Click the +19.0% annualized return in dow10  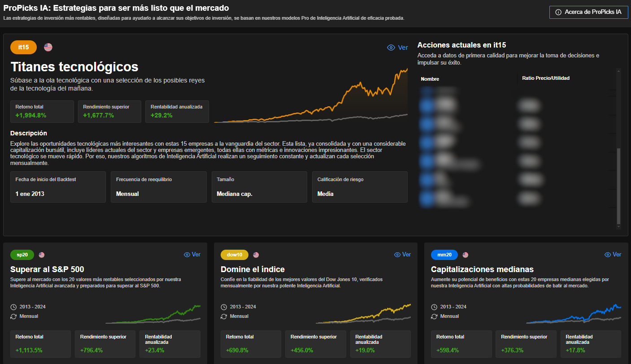tap(365, 350)
